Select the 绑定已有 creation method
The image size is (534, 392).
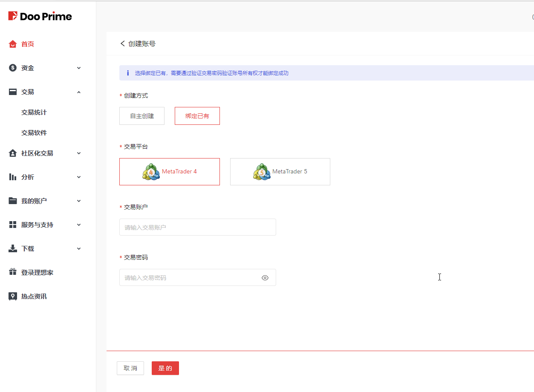[x=197, y=116]
